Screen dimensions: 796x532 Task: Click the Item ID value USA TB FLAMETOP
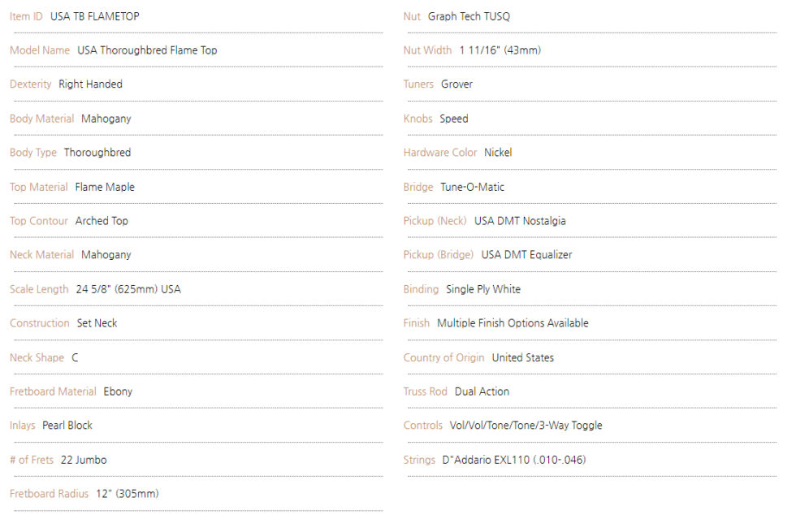[x=94, y=16]
